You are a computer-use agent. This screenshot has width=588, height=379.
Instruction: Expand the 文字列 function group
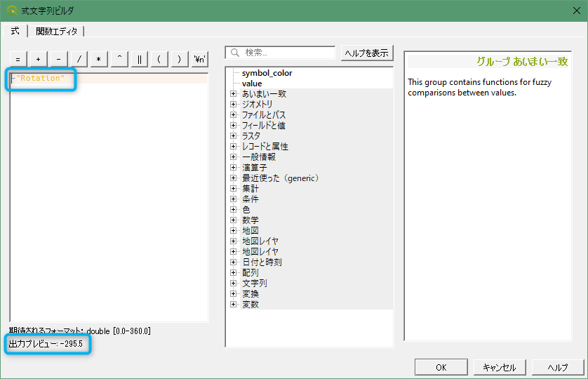click(x=234, y=284)
